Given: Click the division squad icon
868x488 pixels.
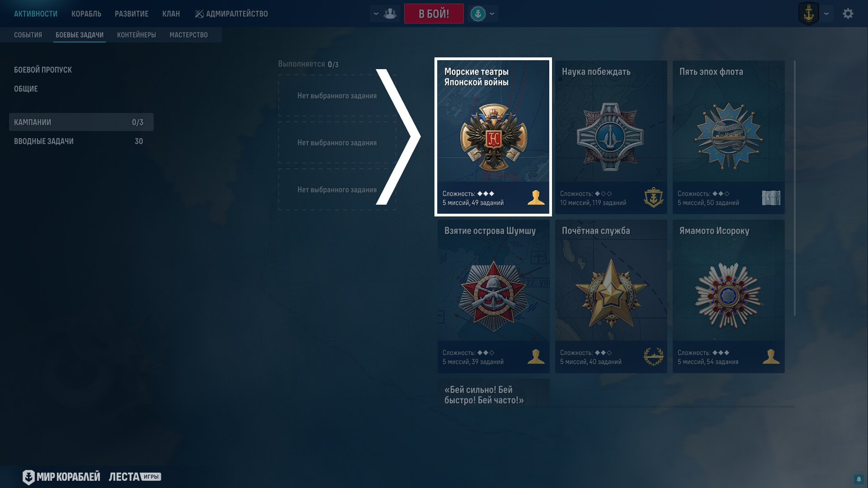Looking at the screenshot, I should point(390,14).
